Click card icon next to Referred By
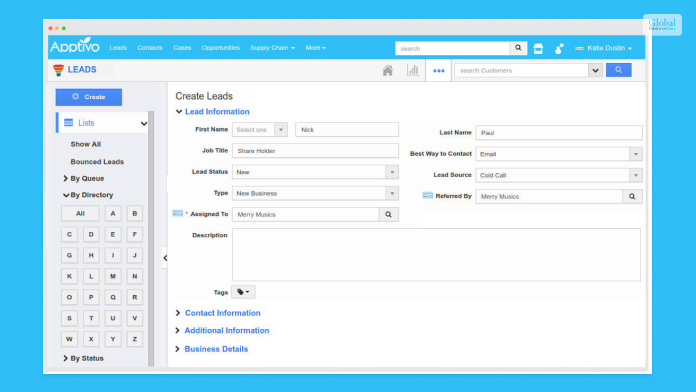The width and height of the screenshot is (696, 392). (x=427, y=195)
